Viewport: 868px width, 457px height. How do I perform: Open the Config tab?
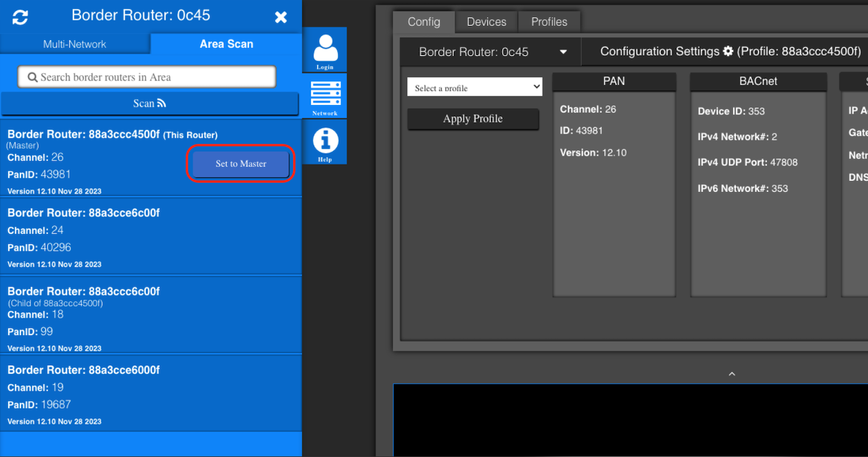tap(424, 22)
